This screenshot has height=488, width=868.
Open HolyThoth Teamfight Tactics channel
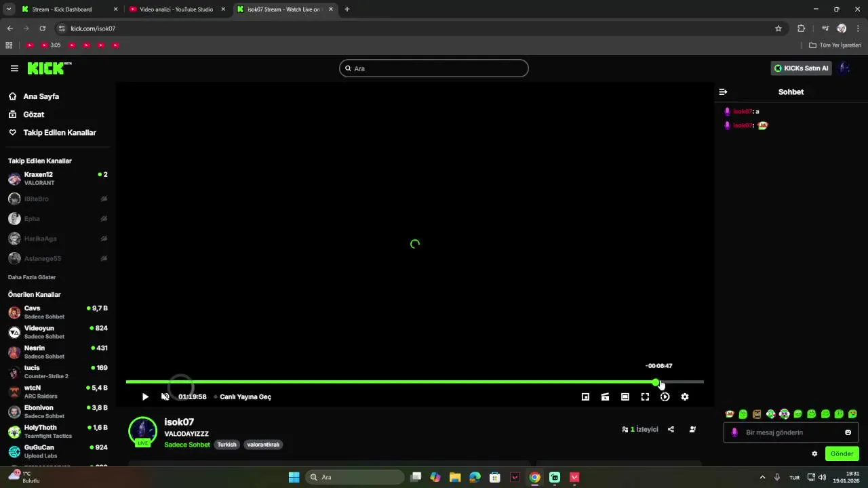[x=58, y=432]
